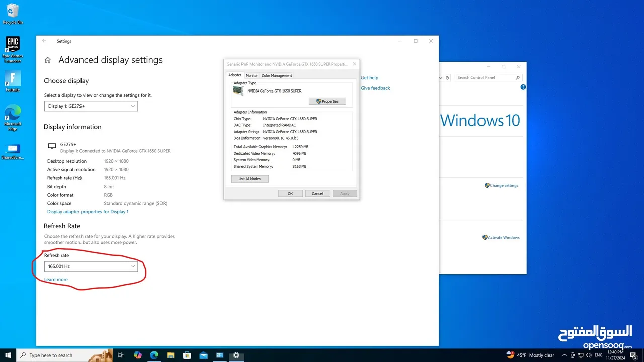Viewport: 644px width, 362px height.
Task: Click DAC Type Integrated RAMDAC text
Action: click(x=279, y=125)
